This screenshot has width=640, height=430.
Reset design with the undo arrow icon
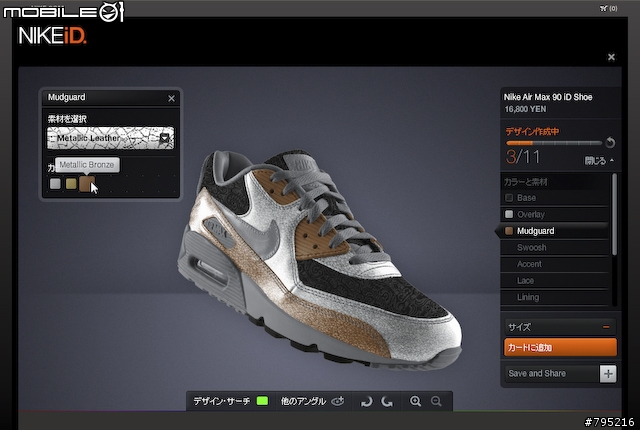click(x=610, y=142)
